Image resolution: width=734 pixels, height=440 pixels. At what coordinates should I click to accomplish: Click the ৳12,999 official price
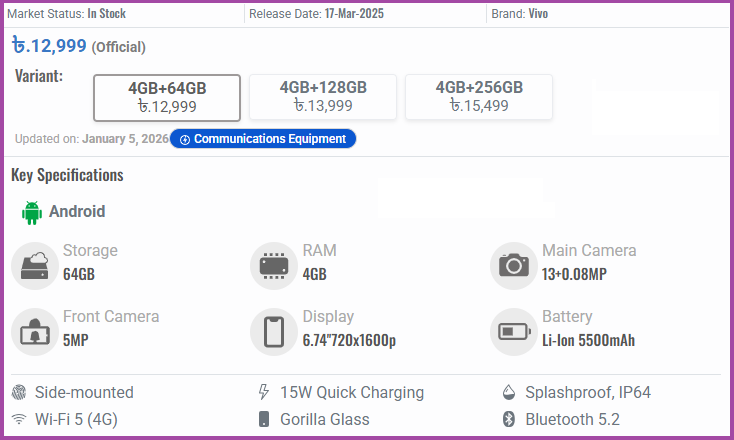point(50,45)
